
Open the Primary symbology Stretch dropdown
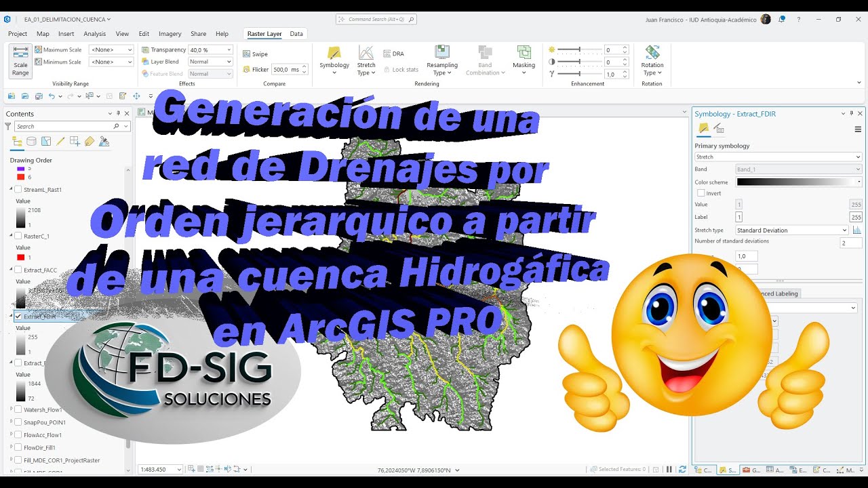coord(778,157)
